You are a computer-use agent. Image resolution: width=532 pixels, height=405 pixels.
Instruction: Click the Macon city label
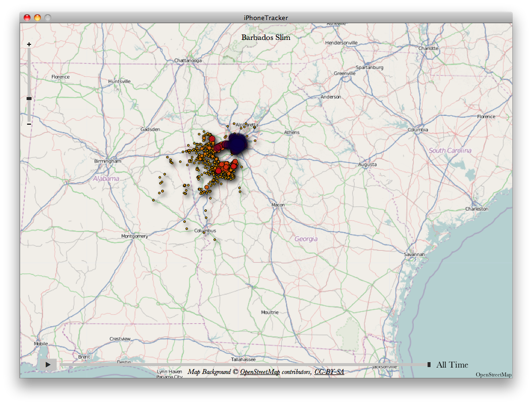[x=278, y=204]
